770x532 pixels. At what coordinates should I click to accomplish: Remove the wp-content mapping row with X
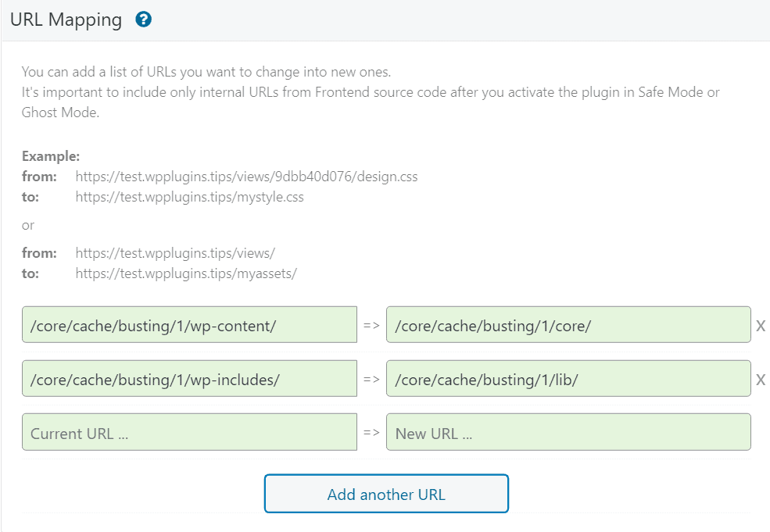tap(760, 326)
